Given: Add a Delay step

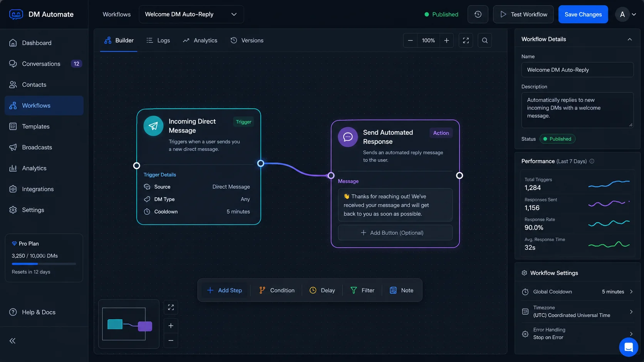Looking at the screenshot, I should coord(322,290).
